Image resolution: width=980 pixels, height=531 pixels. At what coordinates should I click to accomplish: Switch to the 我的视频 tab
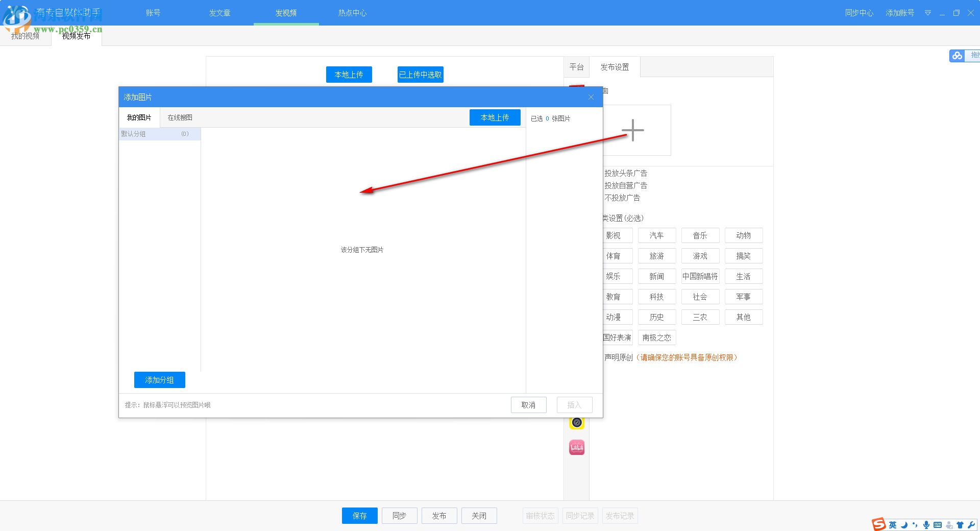click(x=26, y=36)
